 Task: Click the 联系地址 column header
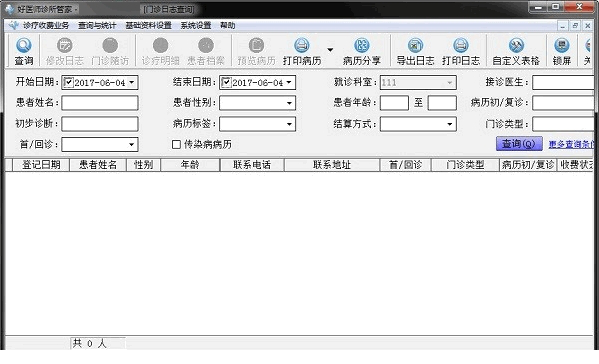[332, 165]
